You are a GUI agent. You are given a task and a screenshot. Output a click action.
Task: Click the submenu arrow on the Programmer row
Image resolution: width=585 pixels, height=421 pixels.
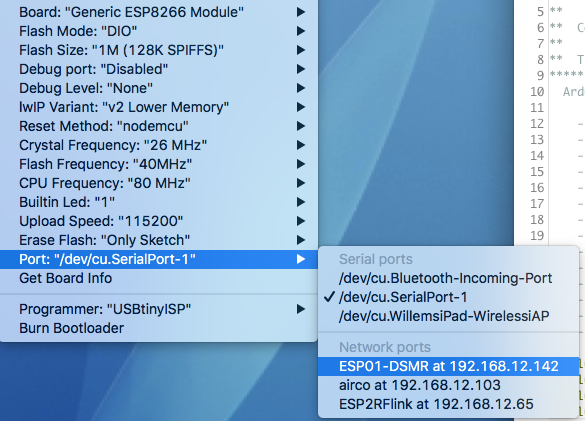click(301, 309)
